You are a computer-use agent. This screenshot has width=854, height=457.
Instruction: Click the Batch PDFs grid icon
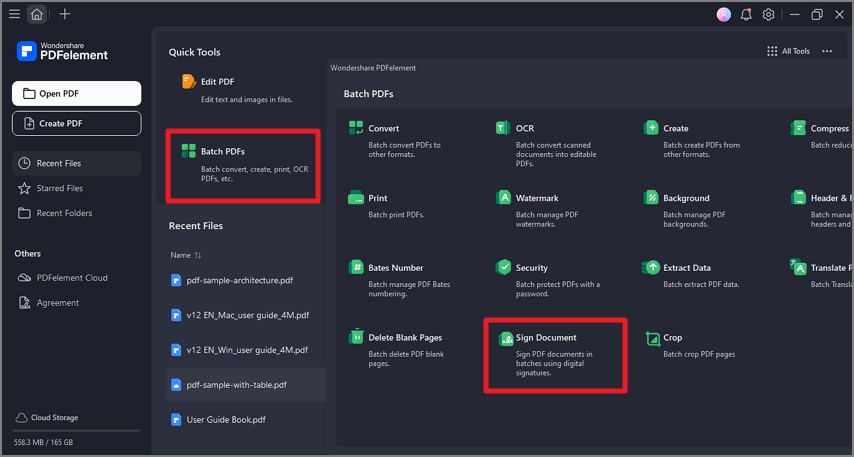click(188, 151)
